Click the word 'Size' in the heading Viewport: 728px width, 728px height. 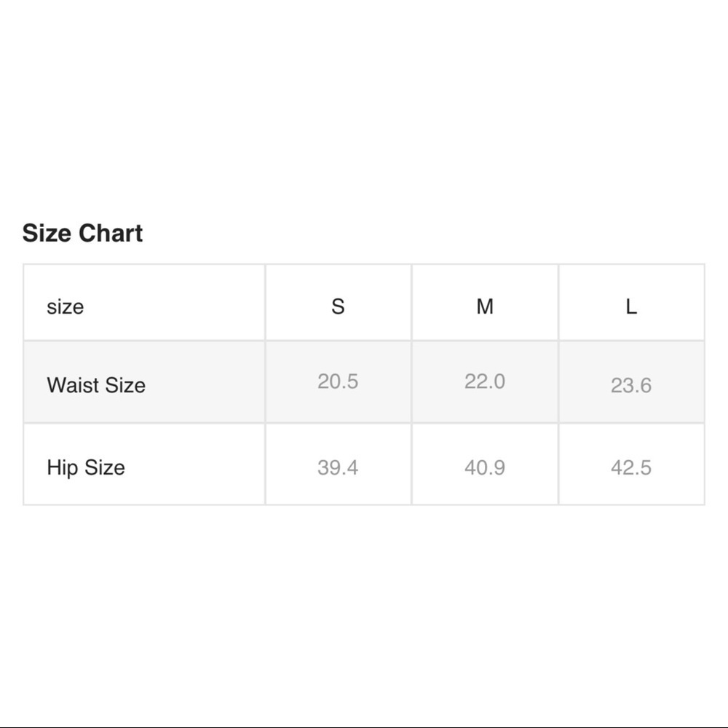tap(47, 233)
